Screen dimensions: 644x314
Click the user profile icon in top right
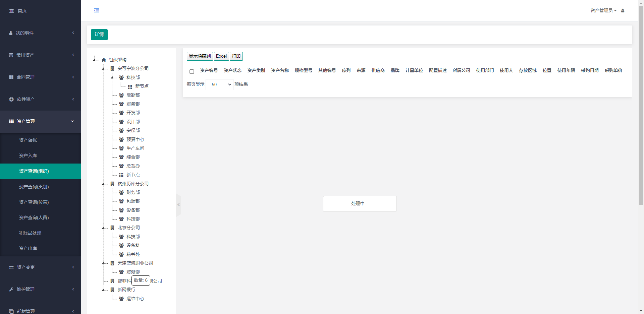[x=623, y=11]
